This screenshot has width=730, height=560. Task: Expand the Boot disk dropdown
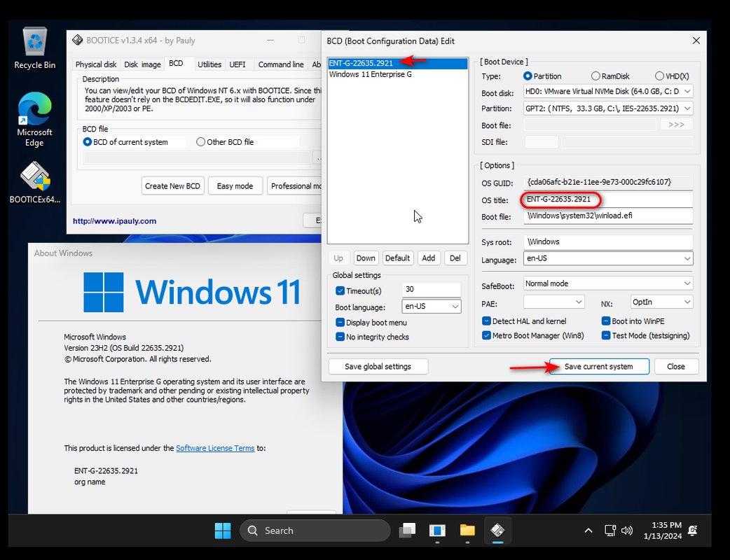click(x=608, y=91)
